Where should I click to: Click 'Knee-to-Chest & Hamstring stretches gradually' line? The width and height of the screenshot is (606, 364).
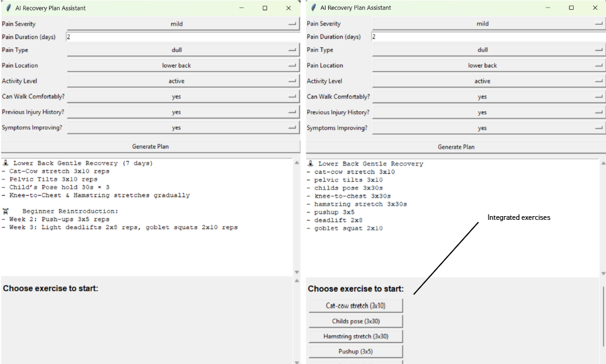coord(96,195)
